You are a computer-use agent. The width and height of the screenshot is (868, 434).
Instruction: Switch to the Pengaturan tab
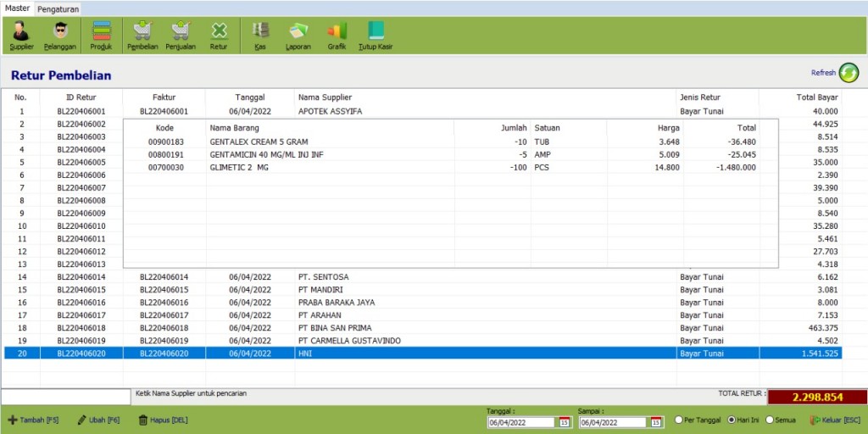click(x=58, y=9)
